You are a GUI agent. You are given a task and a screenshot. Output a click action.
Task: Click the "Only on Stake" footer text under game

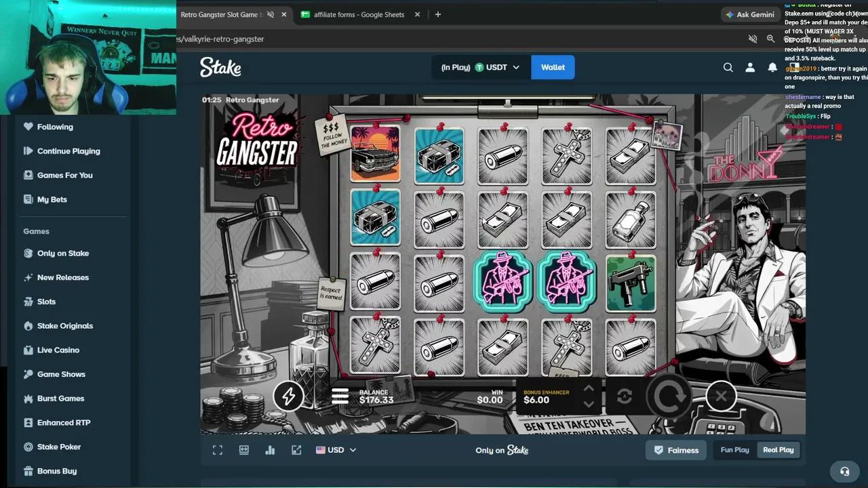[x=502, y=450]
